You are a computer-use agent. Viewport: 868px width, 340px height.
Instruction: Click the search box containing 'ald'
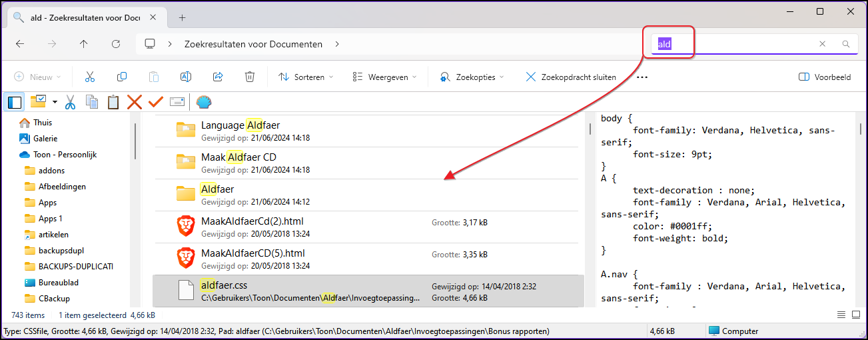coord(733,44)
